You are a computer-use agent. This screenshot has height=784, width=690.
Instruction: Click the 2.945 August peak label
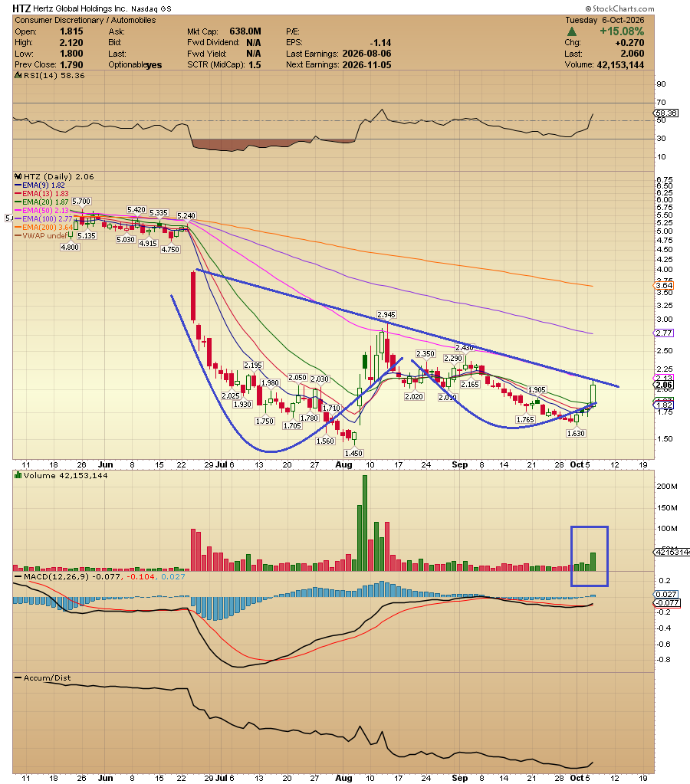[386, 314]
